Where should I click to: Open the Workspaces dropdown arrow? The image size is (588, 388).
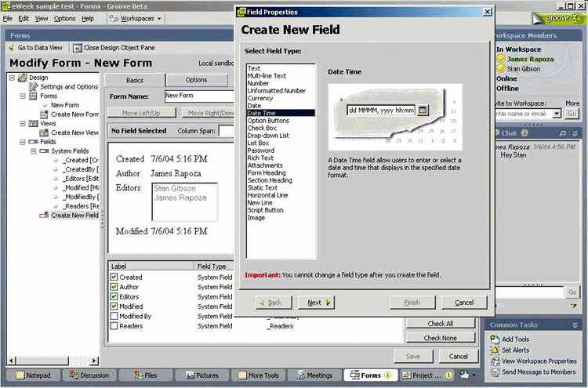tap(159, 18)
